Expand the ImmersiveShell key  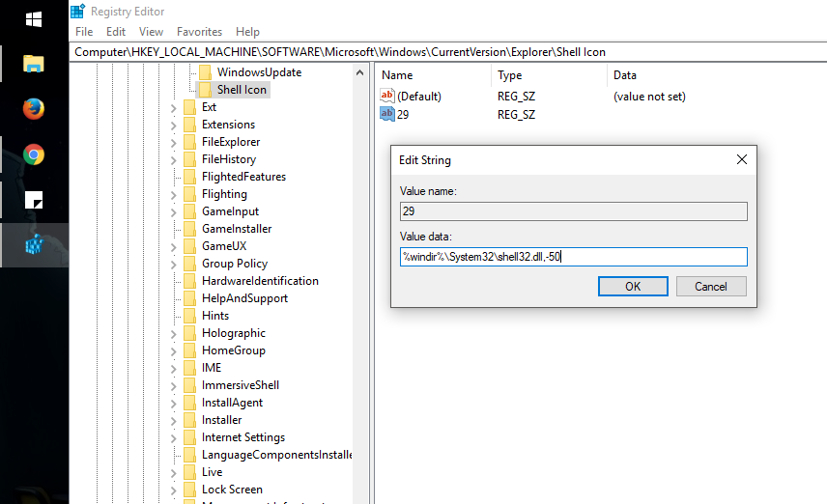pos(174,386)
